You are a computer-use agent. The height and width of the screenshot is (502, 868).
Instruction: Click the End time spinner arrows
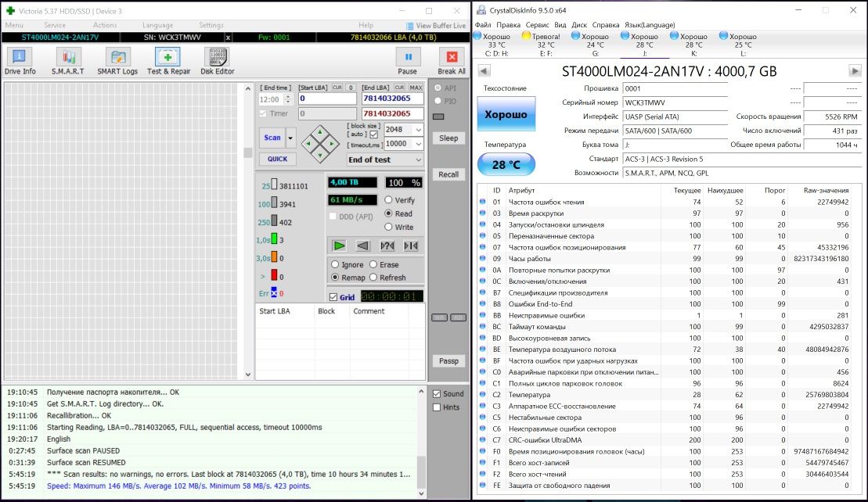[x=288, y=99]
